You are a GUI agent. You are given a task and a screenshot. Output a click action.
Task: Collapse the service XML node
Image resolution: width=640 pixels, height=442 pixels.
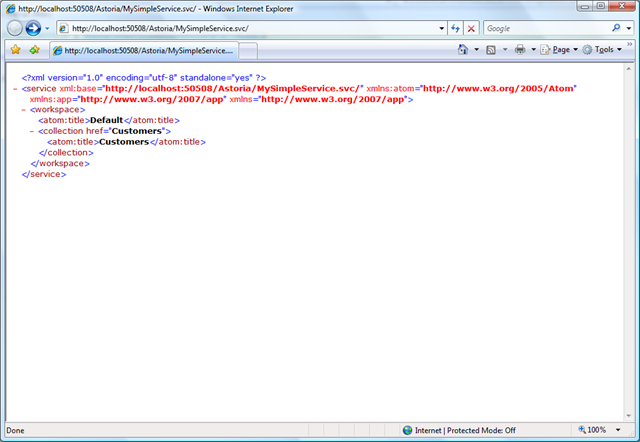16,89
